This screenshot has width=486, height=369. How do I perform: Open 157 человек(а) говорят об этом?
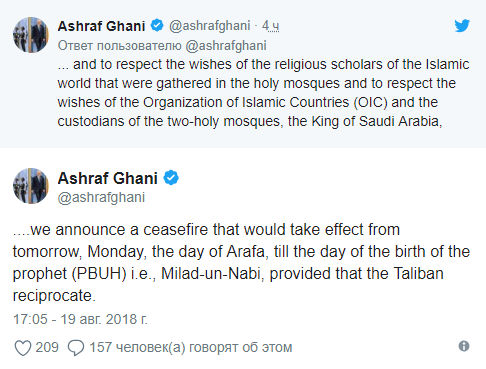point(191,347)
